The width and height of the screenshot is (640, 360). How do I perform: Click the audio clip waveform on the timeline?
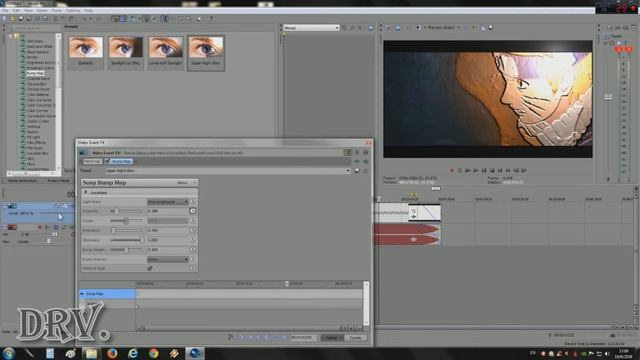pyautogui.click(x=407, y=234)
